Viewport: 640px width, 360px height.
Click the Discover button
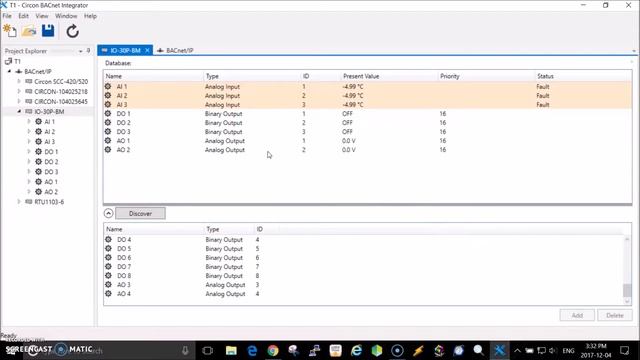[140, 213]
